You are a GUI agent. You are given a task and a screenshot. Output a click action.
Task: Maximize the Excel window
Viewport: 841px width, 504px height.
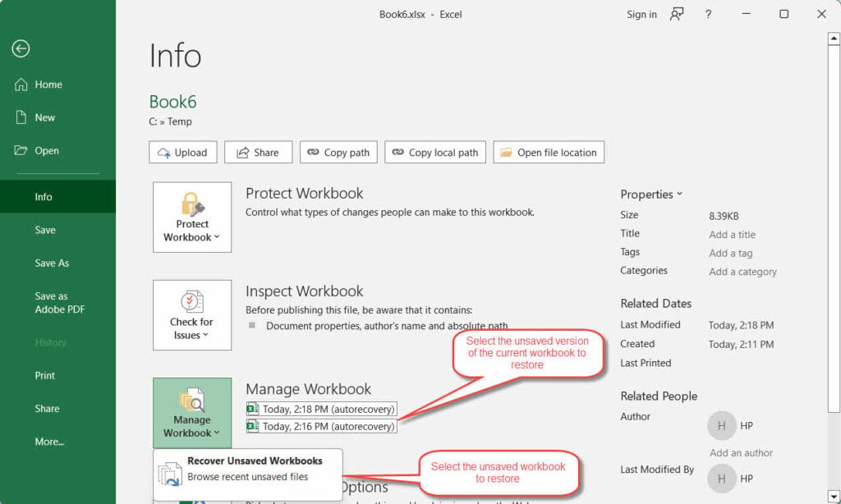tap(784, 15)
